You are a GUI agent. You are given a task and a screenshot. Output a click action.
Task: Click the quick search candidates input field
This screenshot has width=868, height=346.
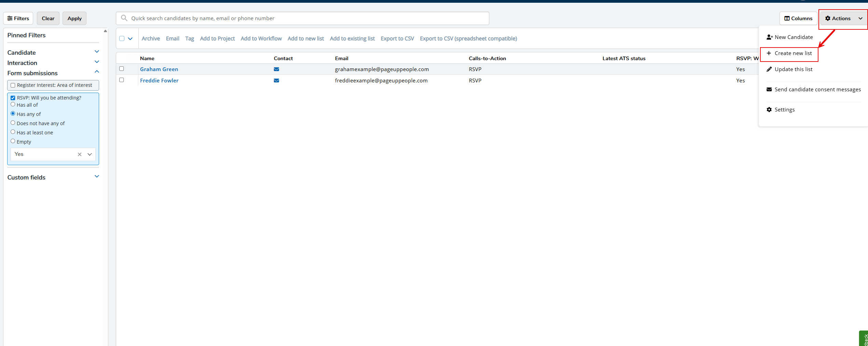click(308, 18)
